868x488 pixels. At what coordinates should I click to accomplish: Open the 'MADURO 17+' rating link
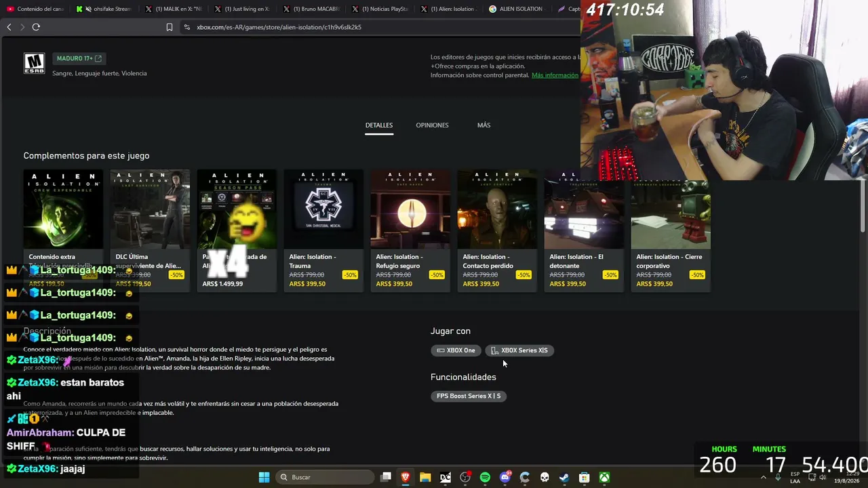click(x=79, y=59)
